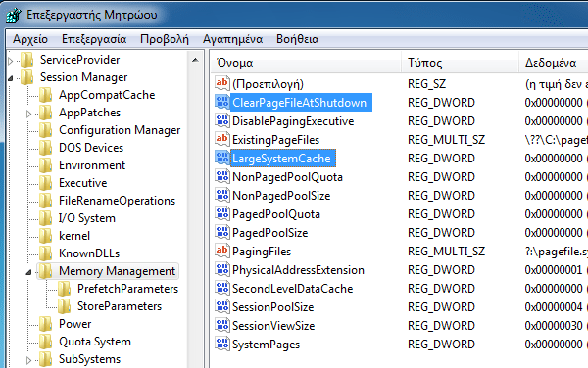Click the KnownDLLs folder icon
588x368 pixels.
pyautogui.click(x=46, y=253)
